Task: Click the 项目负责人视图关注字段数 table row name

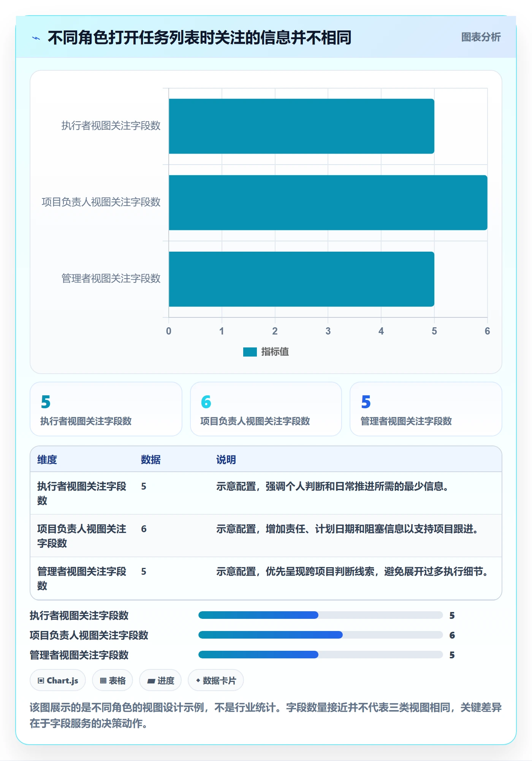Action: coord(82,536)
